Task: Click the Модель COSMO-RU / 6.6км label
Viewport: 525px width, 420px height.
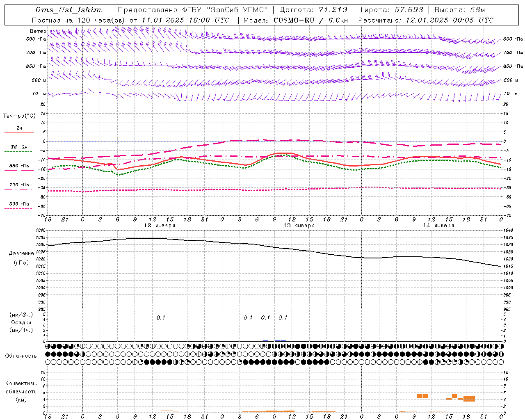Action: point(295,20)
